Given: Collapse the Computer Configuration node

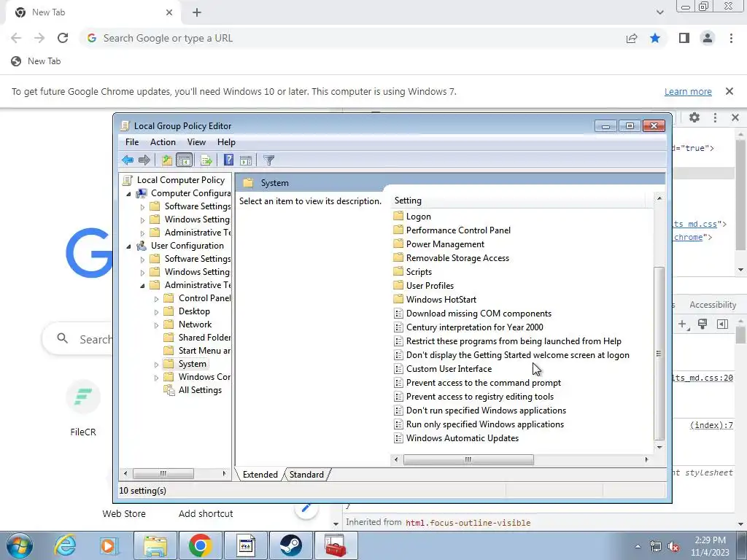Looking at the screenshot, I should pyautogui.click(x=128, y=194).
